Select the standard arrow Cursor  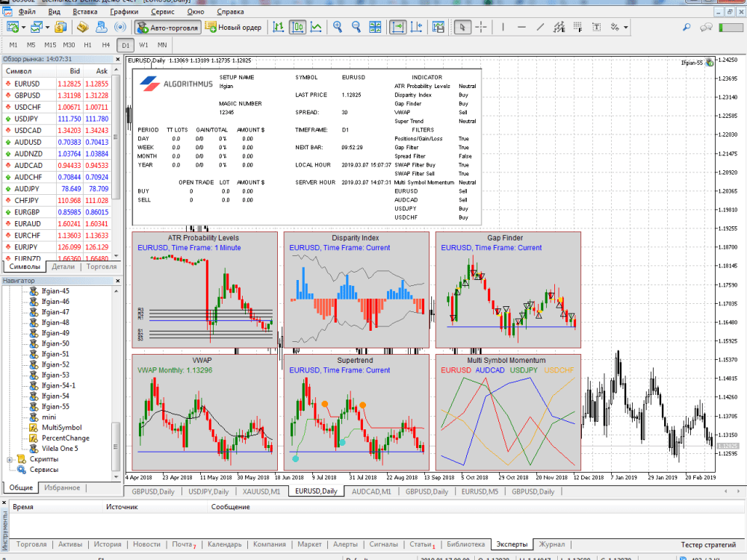click(x=462, y=27)
